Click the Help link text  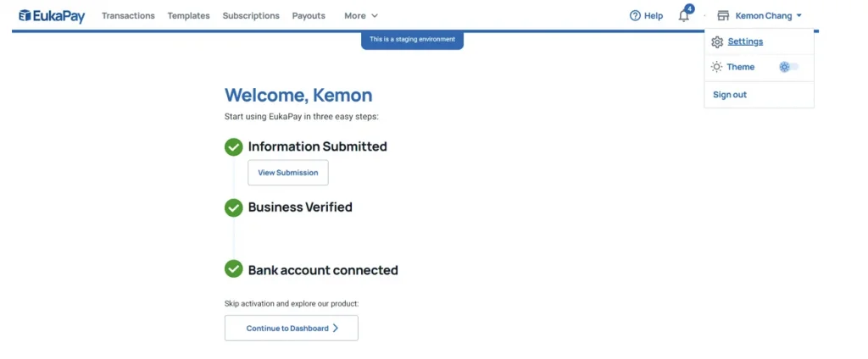click(x=654, y=16)
